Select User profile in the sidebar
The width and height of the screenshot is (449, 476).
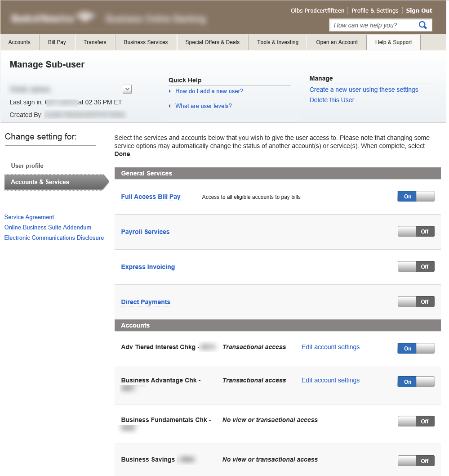coord(27,166)
